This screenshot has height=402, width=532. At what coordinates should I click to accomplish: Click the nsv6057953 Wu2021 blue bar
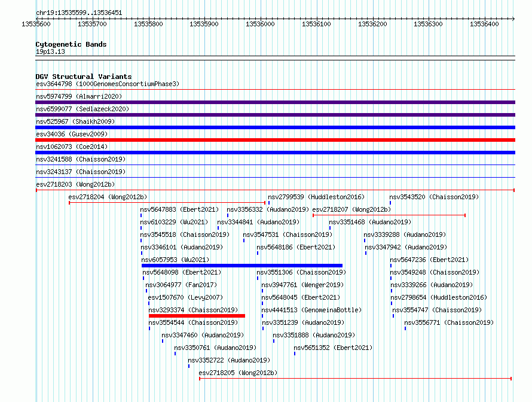[x=242, y=266]
